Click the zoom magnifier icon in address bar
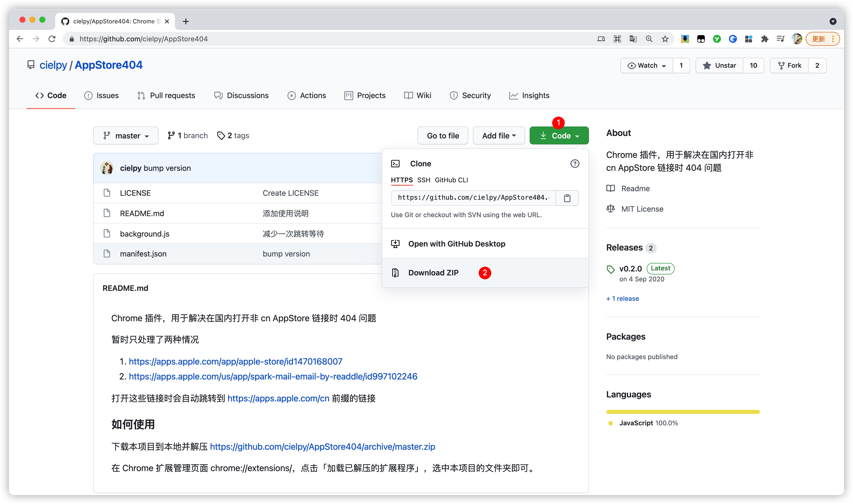Screen dimensions: 853x504 649,39
